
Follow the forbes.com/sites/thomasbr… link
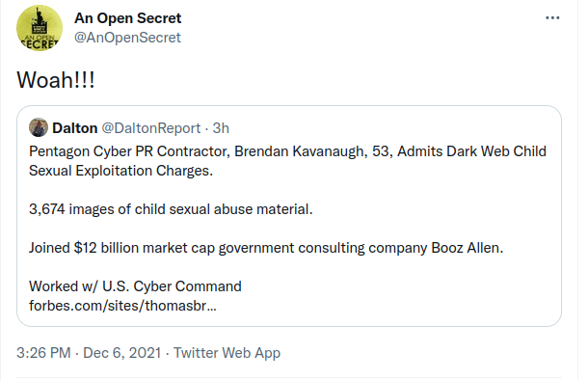pos(122,306)
